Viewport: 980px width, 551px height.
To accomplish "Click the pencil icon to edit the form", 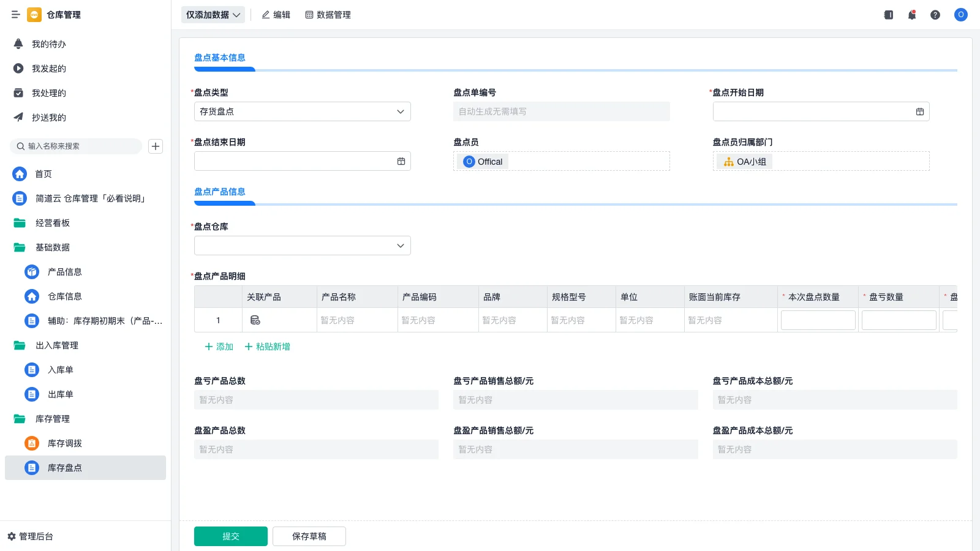I will [x=265, y=15].
